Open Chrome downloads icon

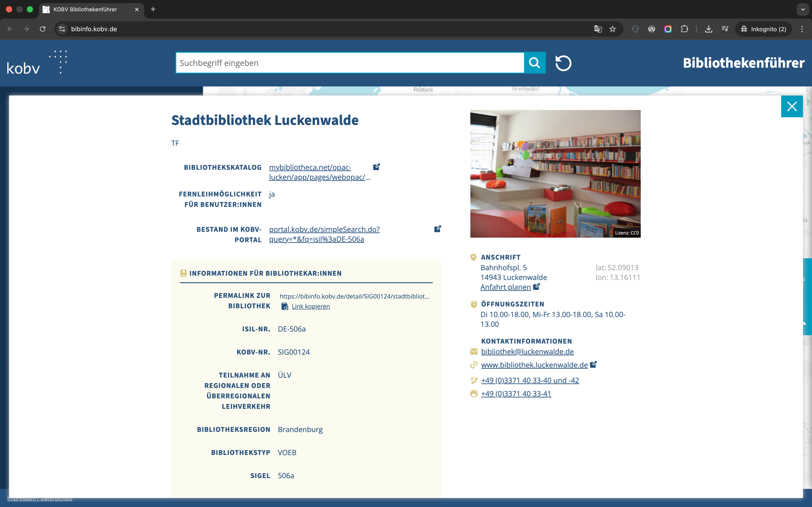pyautogui.click(x=708, y=29)
